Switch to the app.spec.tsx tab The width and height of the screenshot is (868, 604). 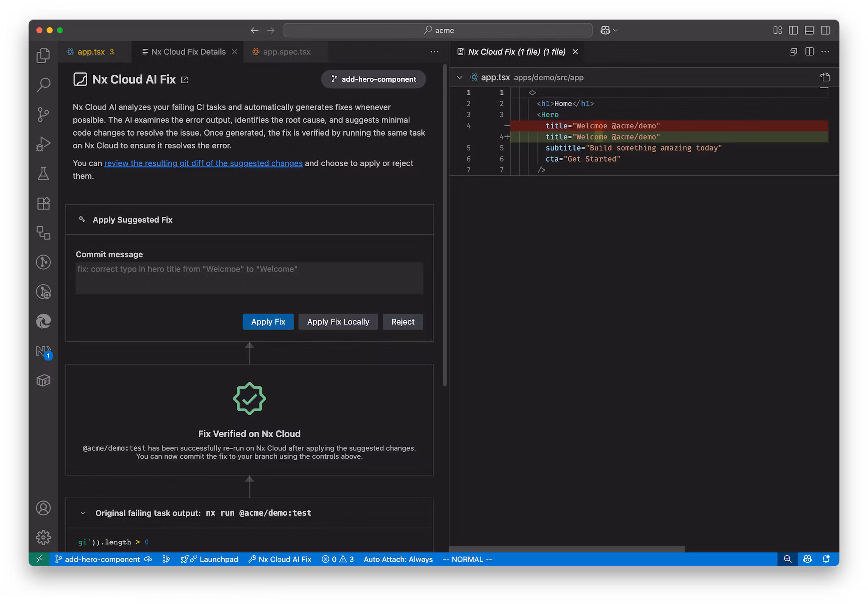point(286,52)
